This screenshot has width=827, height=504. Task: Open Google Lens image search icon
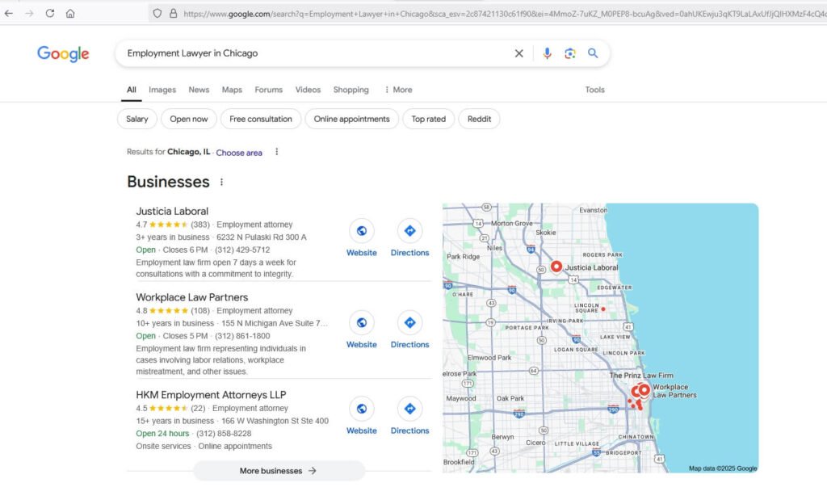tap(569, 53)
